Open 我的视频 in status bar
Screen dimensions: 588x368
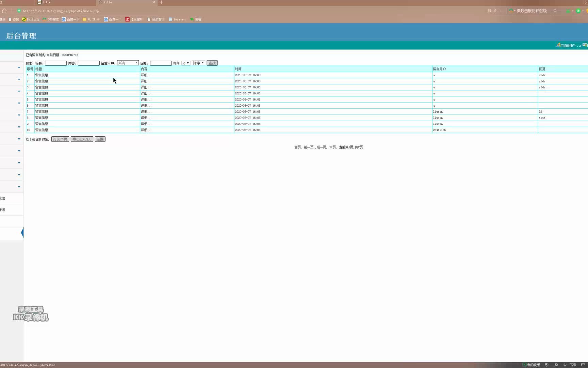click(531, 365)
